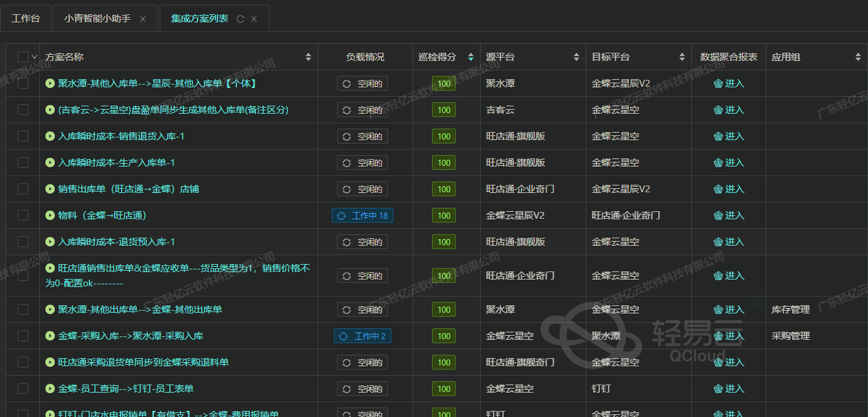The height and width of the screenshot is (417, 868).
Task: Check the 入库瞬时成本-销售退货入库-1 row checkbox
Action: coord(23,136)
